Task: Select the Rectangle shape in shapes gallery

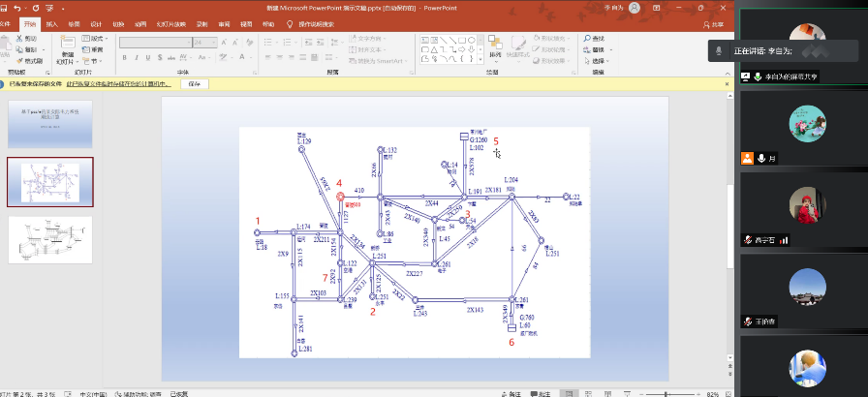Action: (462, 40)
